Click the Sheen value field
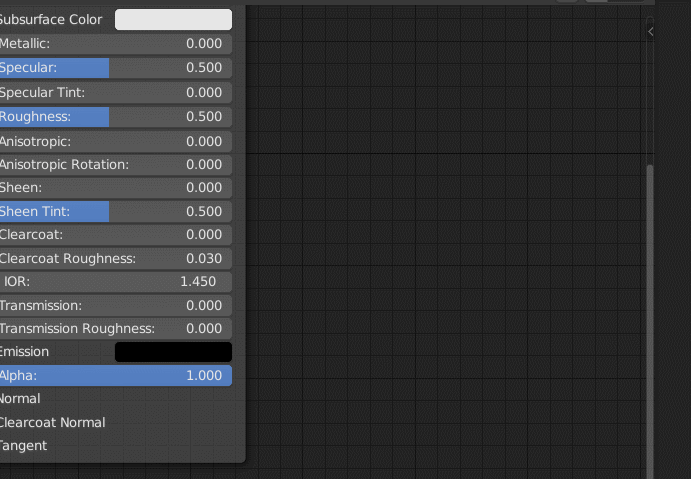Image resolution: width=691 pixels, height=479 pixels. [116, 188]
